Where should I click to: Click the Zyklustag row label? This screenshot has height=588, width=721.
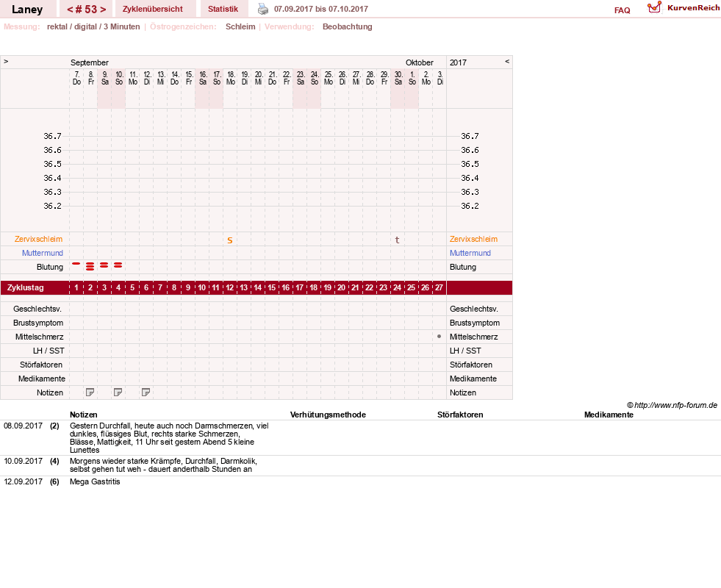(25, 288)
